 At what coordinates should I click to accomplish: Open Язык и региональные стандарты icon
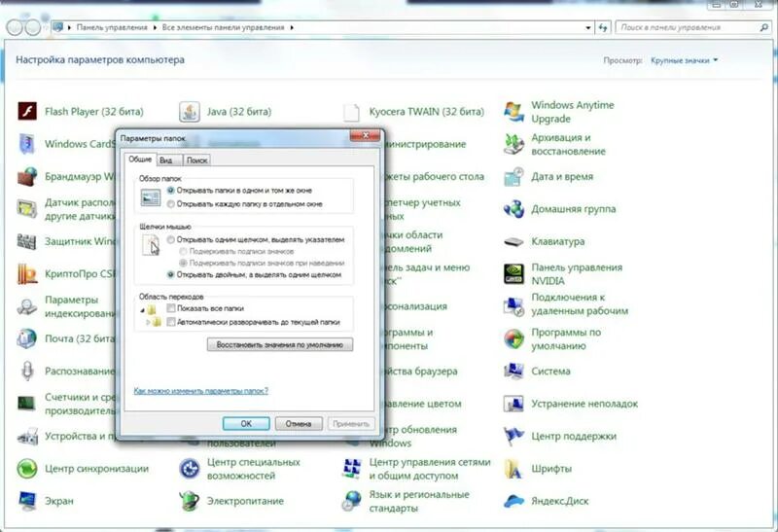(x=351, y=501)
